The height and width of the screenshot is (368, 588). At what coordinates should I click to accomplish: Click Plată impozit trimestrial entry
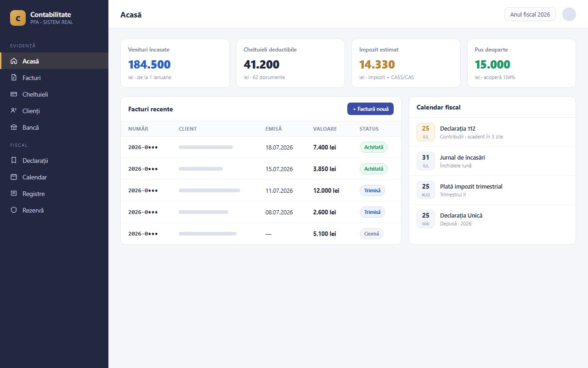coord(492,190)
